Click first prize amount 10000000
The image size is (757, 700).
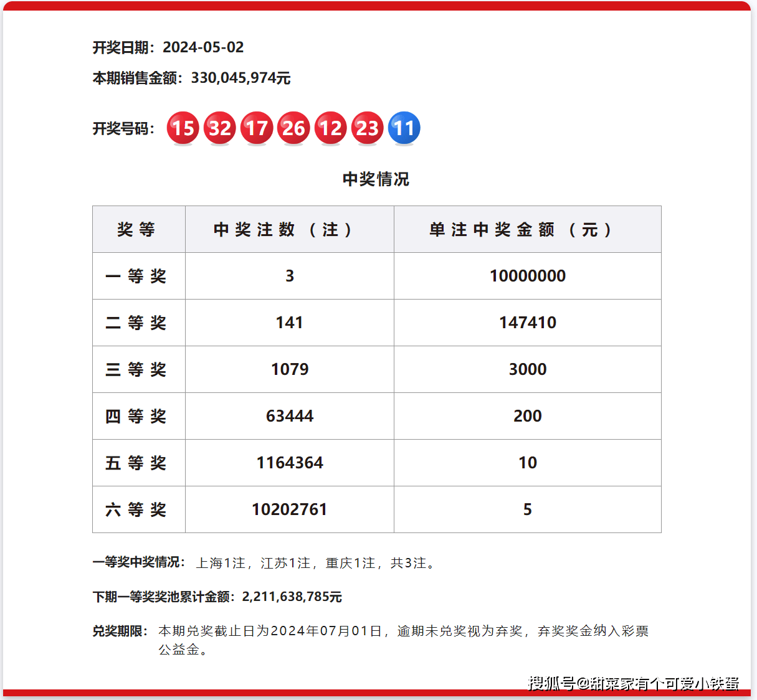(528, 276)
